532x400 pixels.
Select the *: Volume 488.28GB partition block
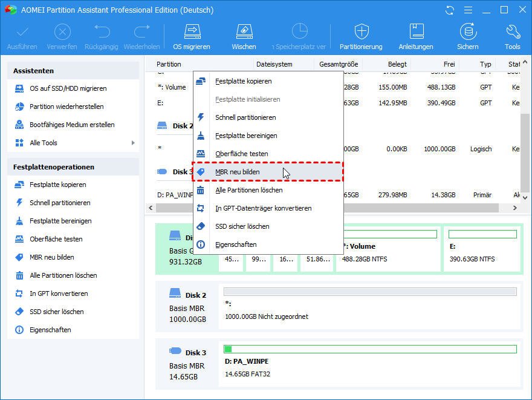(388, 248)
